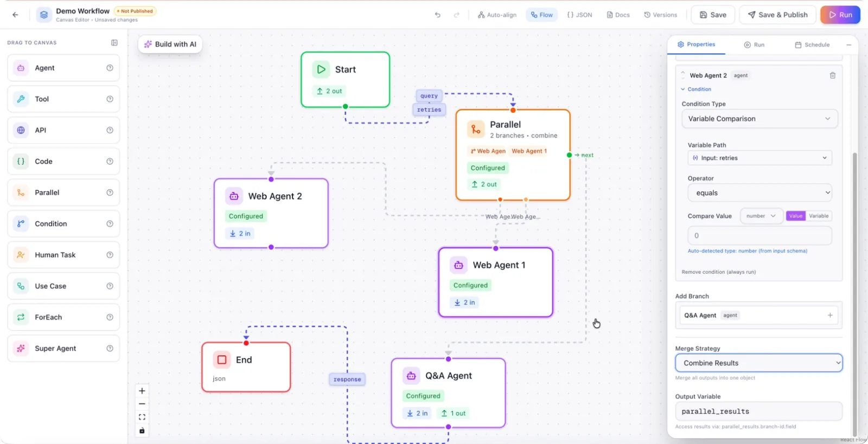868x444 pixels.
Task: Click the plus icon to add Q&A Agent
Action: tap(830, 315)
